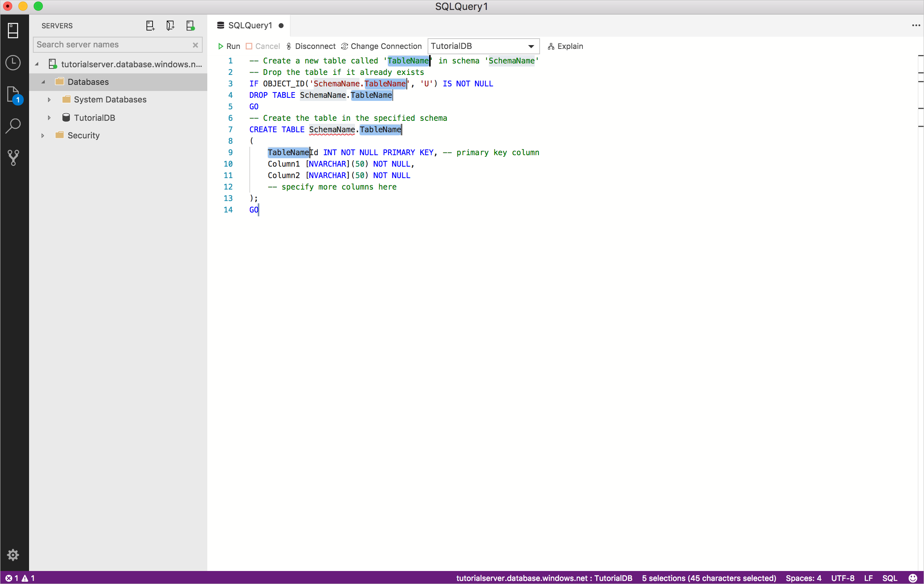Click the Settings gear icon at bottom
The height and width of the screenshot is (584, 924).
(13, 555)
